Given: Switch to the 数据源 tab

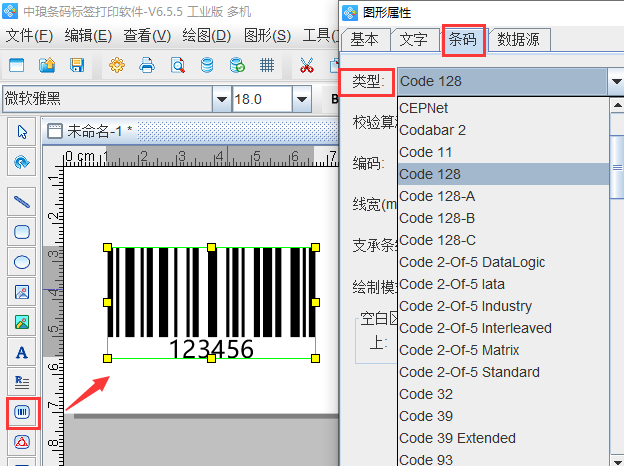Looking at the screenshot, I should point(521,40).
